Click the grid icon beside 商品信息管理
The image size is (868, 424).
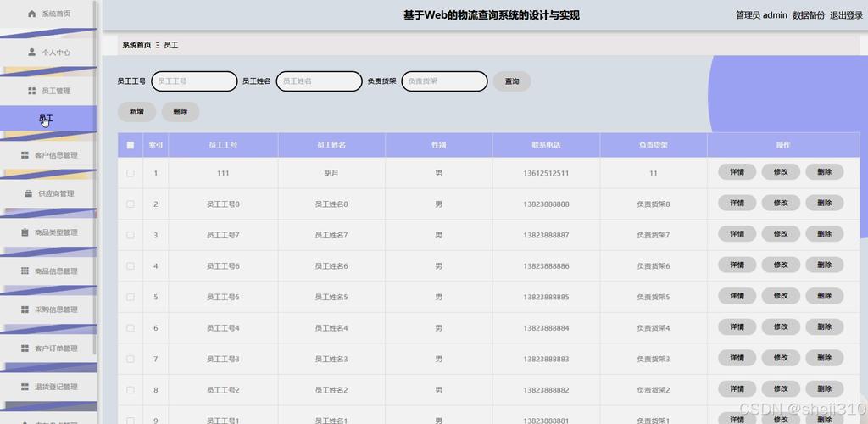click(x=25, y=271)
